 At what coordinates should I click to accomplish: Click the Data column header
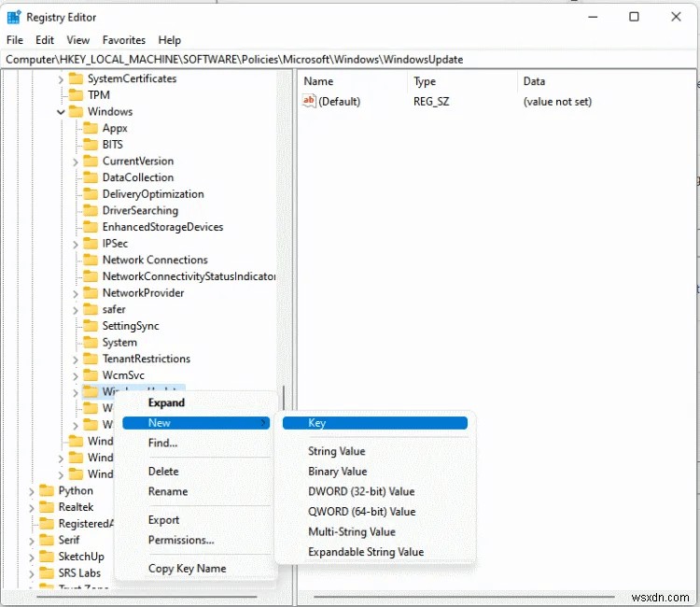(607, 81)
